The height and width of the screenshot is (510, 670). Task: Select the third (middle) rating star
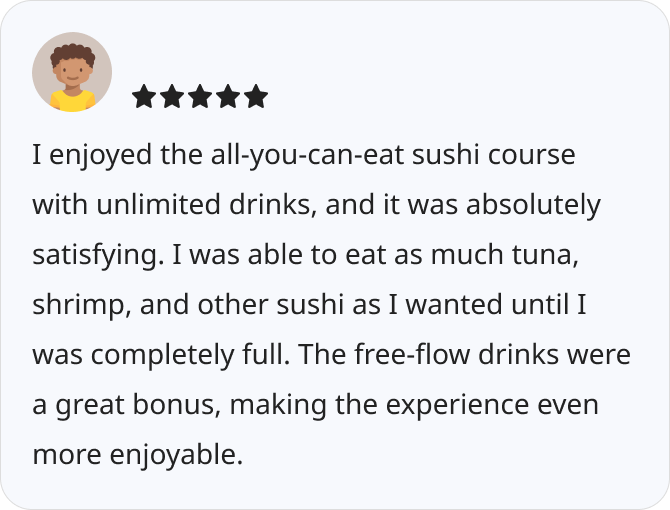[x=200, y=97]
